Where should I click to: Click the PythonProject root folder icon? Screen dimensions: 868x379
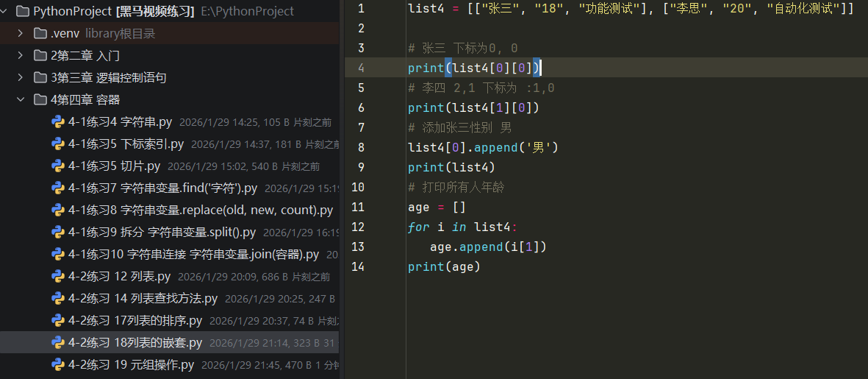pyautogui.click(x=22, y=11)
